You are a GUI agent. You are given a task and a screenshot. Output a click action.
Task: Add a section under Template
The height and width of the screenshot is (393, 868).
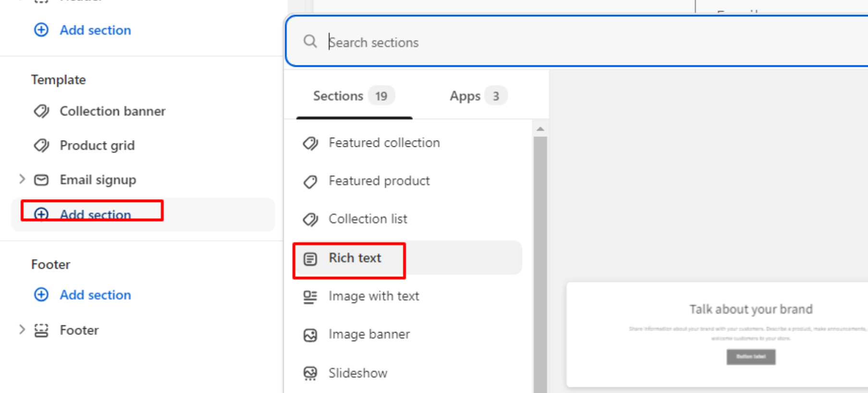(x=95, y=214)
